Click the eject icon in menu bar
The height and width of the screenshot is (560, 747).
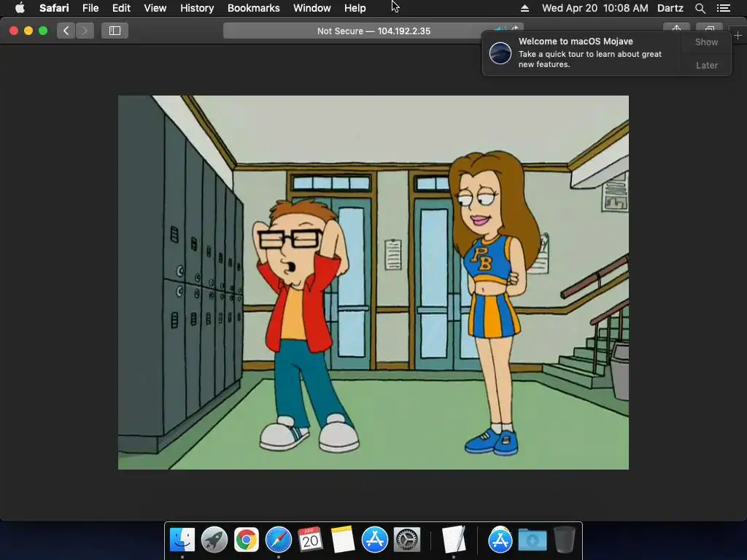525,8
